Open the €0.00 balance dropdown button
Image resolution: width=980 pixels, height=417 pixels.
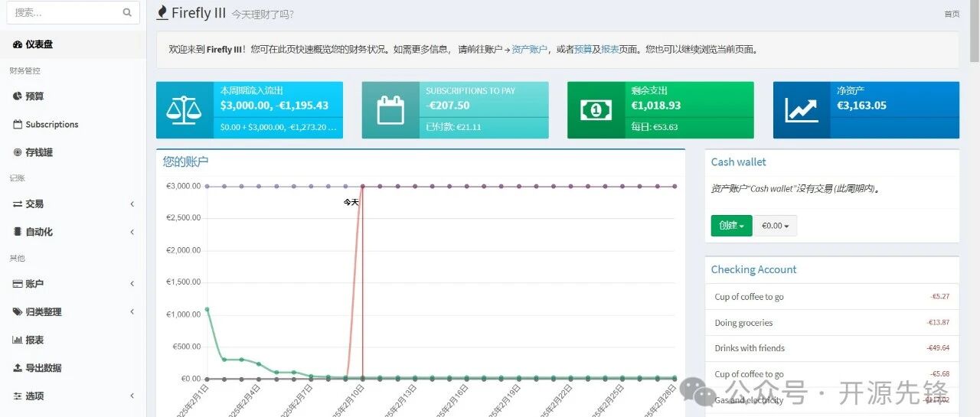coord(775,226)
